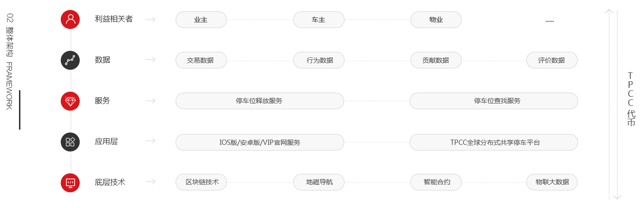This screenshot has height=208, width=644.
Task: Click the dark line-graph icon for 数据
Action: (70, 60)
